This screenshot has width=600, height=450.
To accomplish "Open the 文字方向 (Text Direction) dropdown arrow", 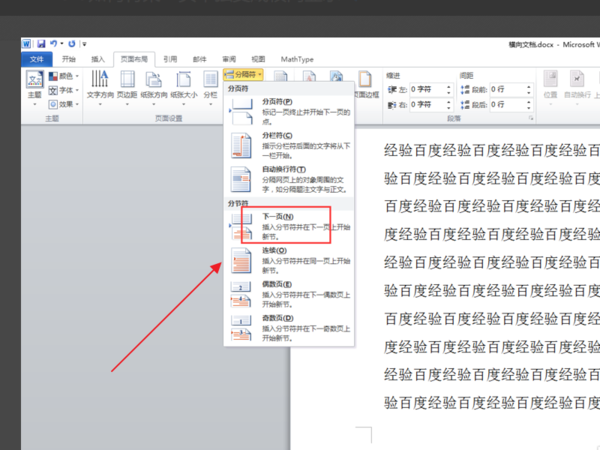I will coord(100,104).
